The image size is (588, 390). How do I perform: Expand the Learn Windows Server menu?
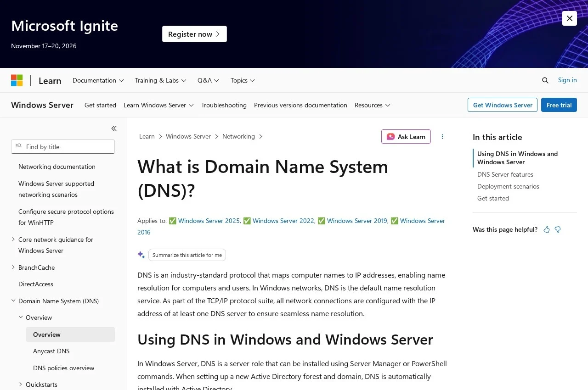[x=158, y=105]
